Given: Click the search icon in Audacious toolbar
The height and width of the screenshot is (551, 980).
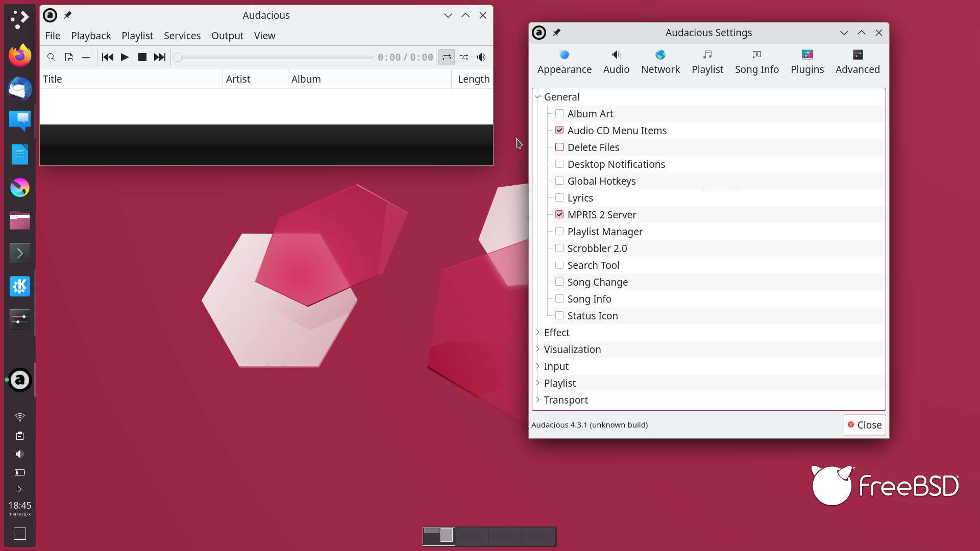Looking at the screenshot, I should (51, 57).
